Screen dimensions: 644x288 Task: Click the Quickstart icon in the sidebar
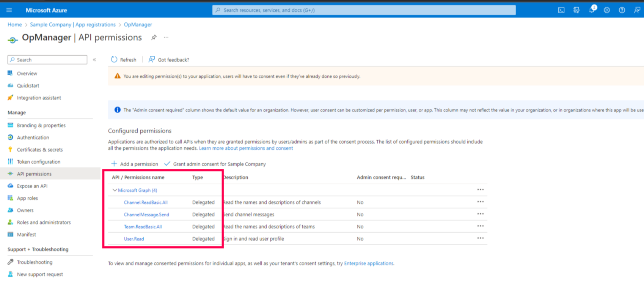pyautogui.click(x=10, y=85)
